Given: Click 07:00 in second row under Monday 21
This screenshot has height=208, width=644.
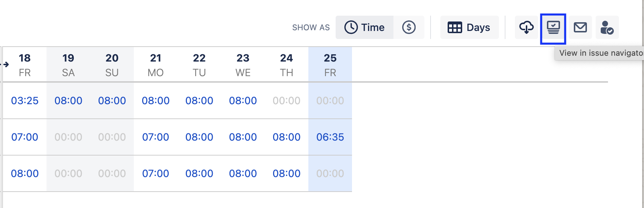Looking at the screenshot, I should (156, 137).
